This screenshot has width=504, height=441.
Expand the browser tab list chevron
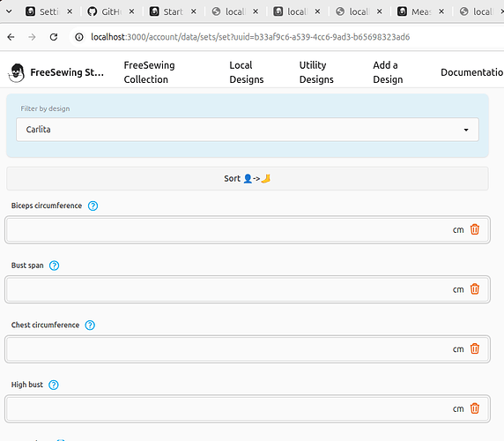point(9,11)
